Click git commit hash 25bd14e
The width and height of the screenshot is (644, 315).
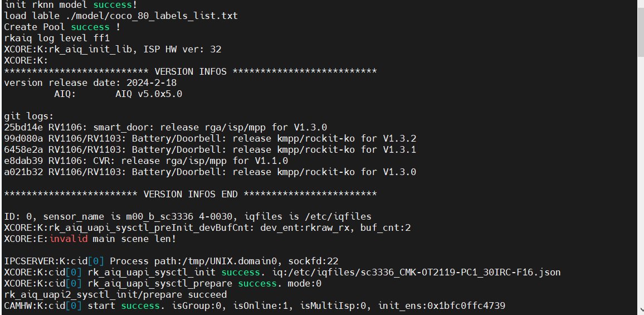click(23, 128)
